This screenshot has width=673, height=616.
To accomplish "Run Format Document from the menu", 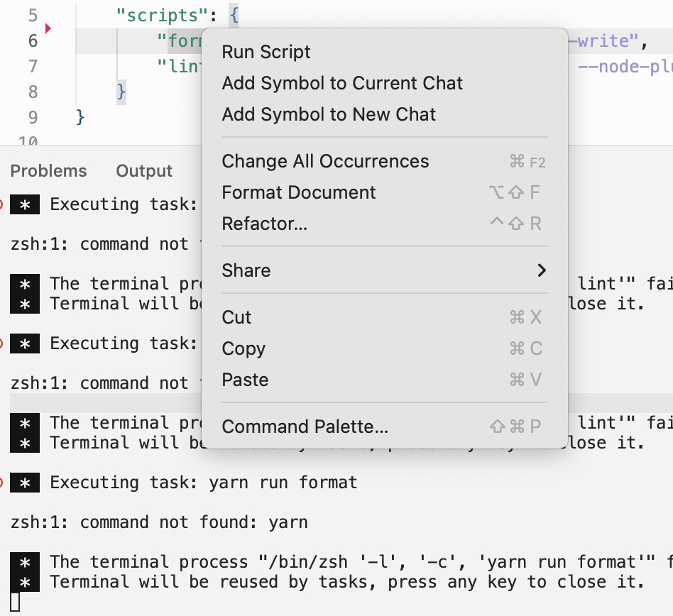I will point(299,192).
